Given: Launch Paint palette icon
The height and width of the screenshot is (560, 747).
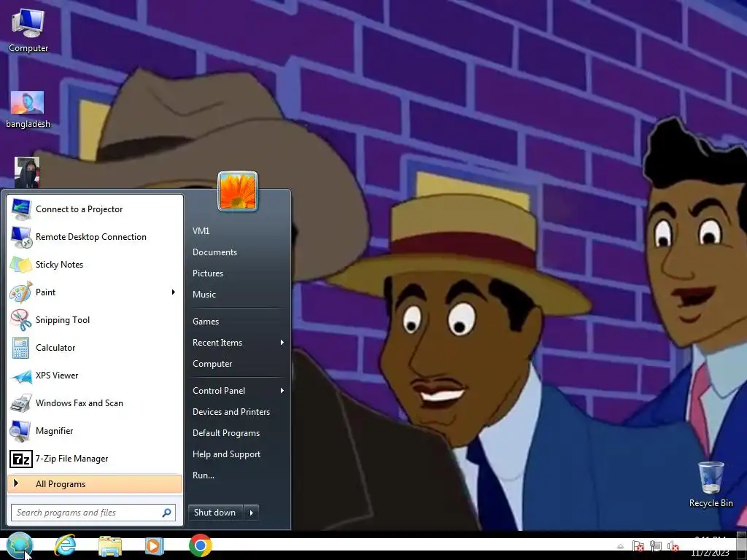Looking at the screenshot, I should click(x=21, y=292).
